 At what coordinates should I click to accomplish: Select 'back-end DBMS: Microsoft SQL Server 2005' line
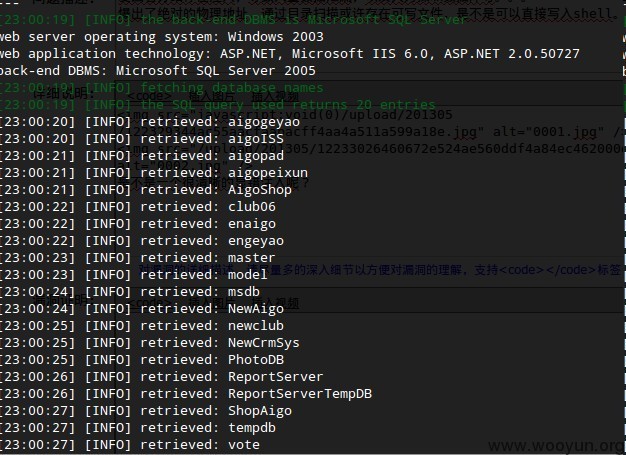pos(158,71)
